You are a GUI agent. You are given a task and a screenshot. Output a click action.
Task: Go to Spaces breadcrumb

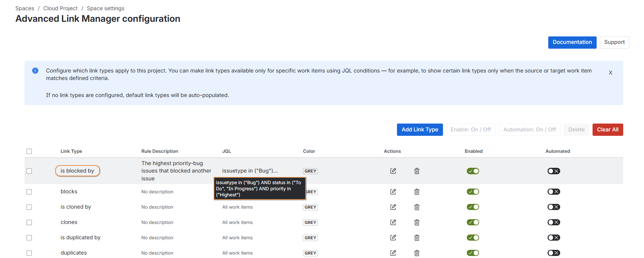click(x=25, y=8)
